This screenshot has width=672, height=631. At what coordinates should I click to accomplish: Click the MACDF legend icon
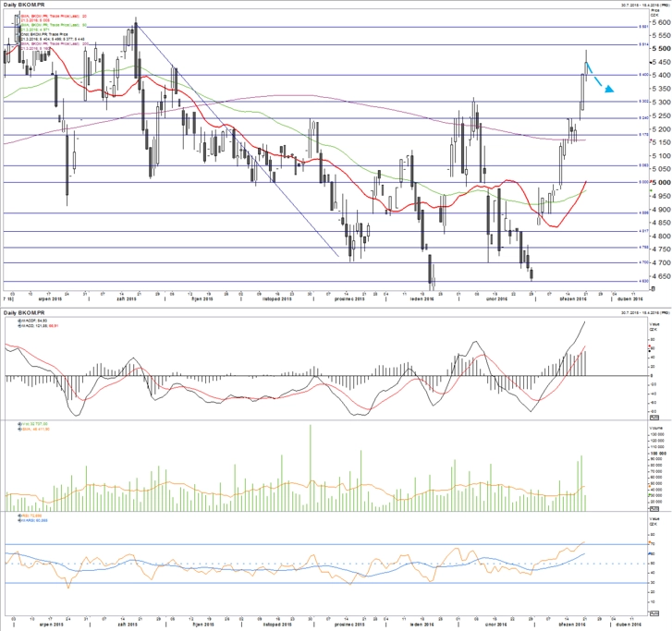[x=18, y=321]
